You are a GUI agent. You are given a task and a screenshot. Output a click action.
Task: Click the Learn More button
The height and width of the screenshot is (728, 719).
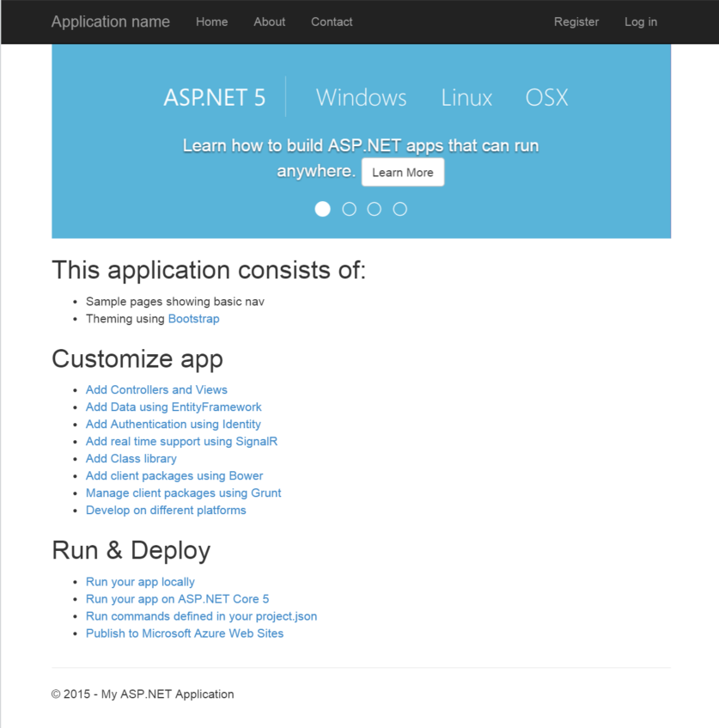(403, 172)
